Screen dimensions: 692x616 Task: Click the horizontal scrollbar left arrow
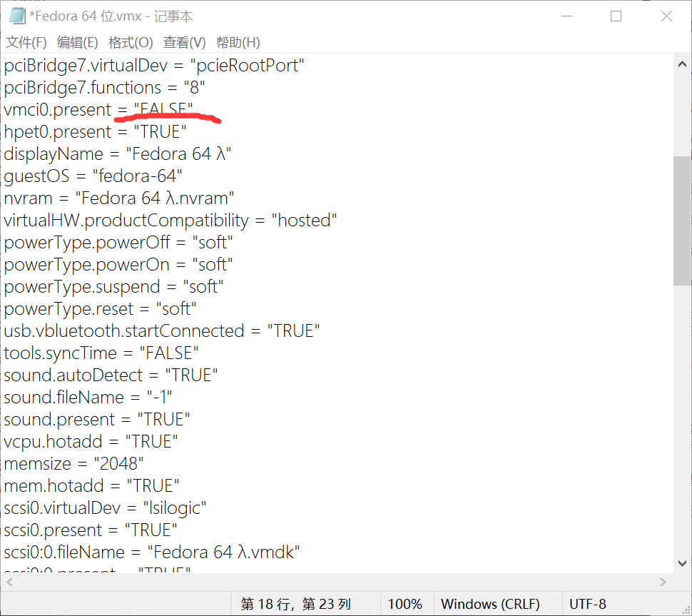(x=10, y=582)
